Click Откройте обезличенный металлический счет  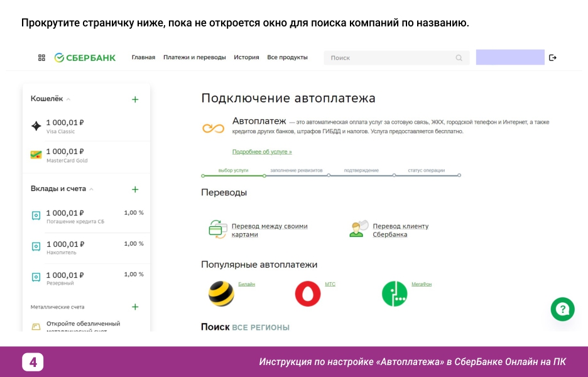[x=84, y=327]
